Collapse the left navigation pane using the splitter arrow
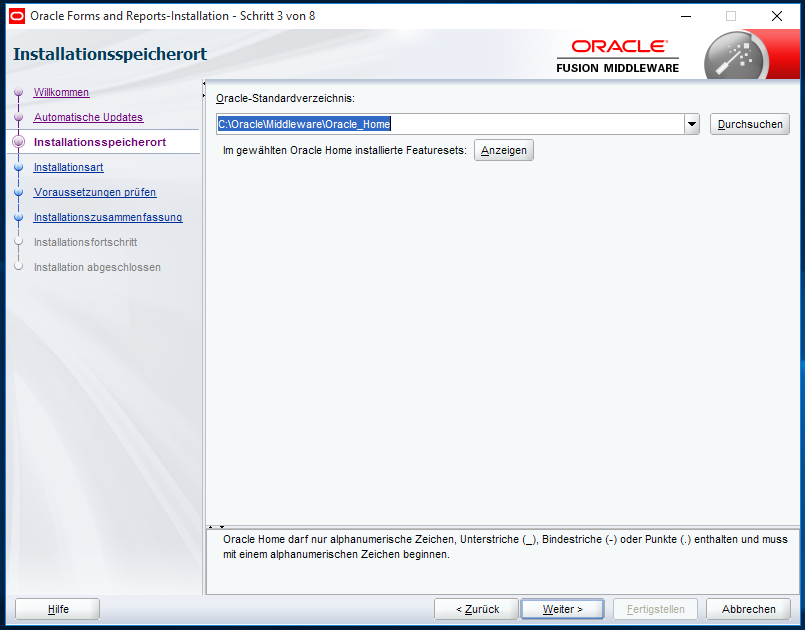The height and width of the screenshot is (630, 805). (204, 83)
